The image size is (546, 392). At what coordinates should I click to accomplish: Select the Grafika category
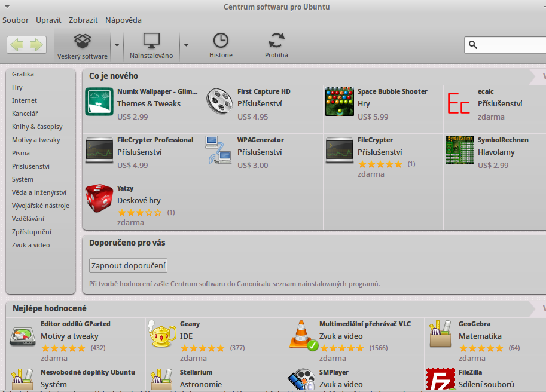pos(23,74)
